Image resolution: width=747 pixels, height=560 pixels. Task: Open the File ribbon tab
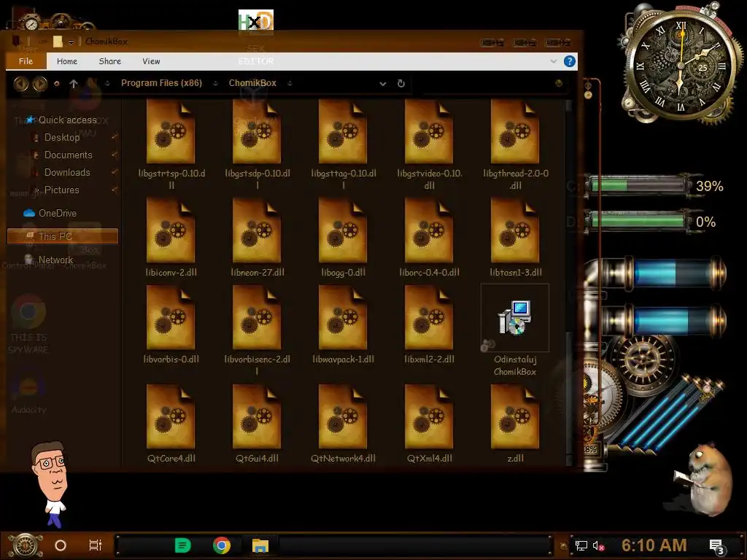(x=26, y=61)
